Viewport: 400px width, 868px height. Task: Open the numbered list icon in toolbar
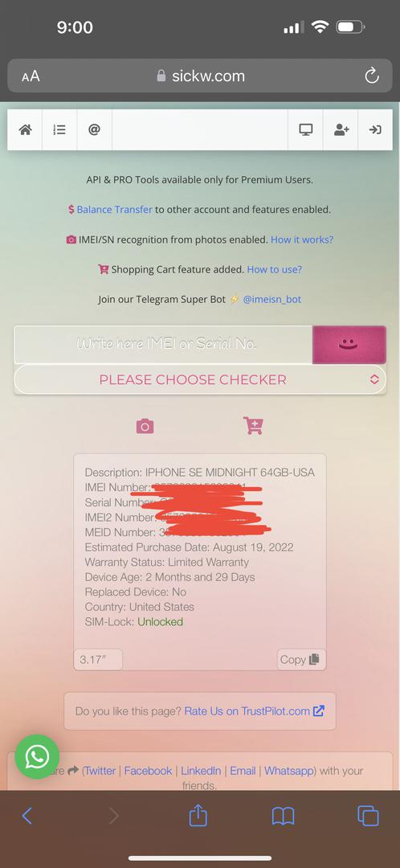coord(59,129)
